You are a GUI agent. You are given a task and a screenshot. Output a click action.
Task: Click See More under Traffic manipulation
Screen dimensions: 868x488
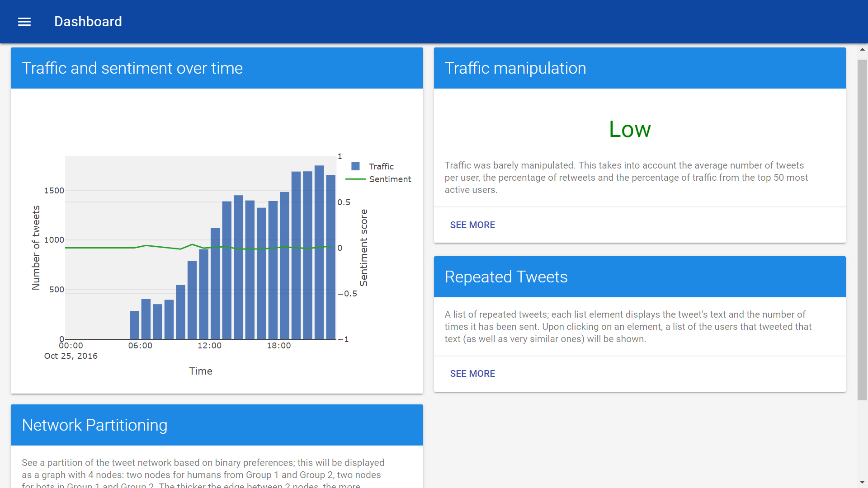point(472,225)
